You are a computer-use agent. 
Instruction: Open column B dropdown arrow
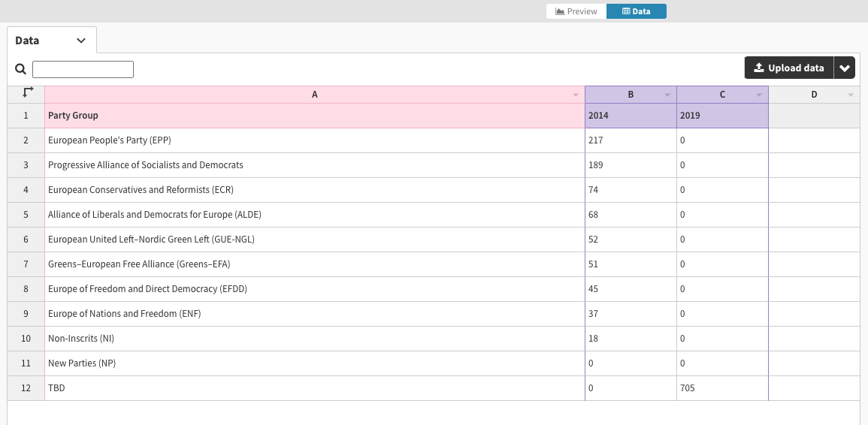667,95
